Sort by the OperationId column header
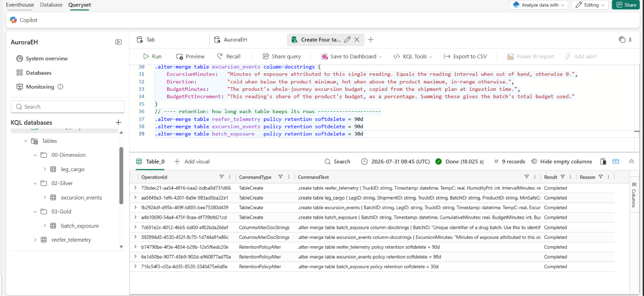Image resolution: width=644 pixels, height=296 pixels. [154, 177]
